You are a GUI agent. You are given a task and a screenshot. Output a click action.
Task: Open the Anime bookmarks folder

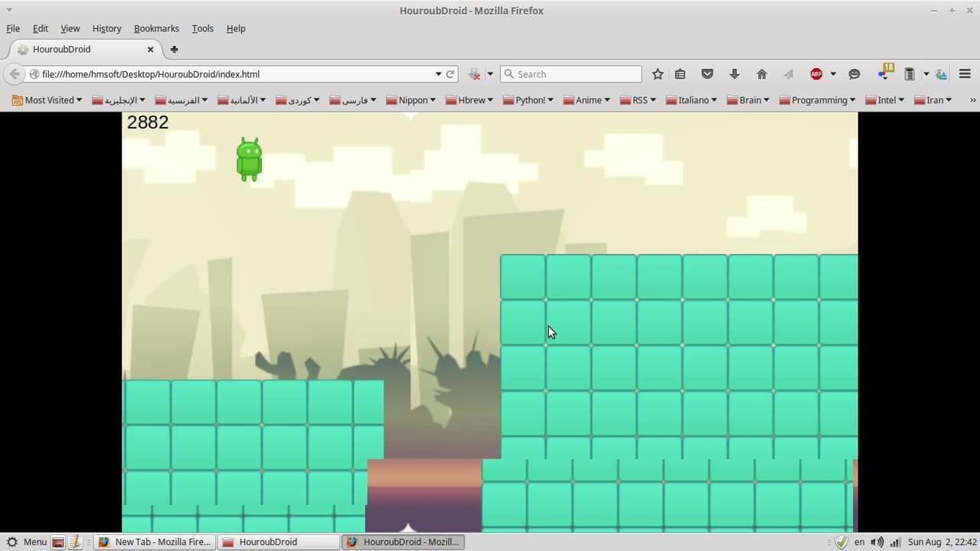[x=586, y=100]
